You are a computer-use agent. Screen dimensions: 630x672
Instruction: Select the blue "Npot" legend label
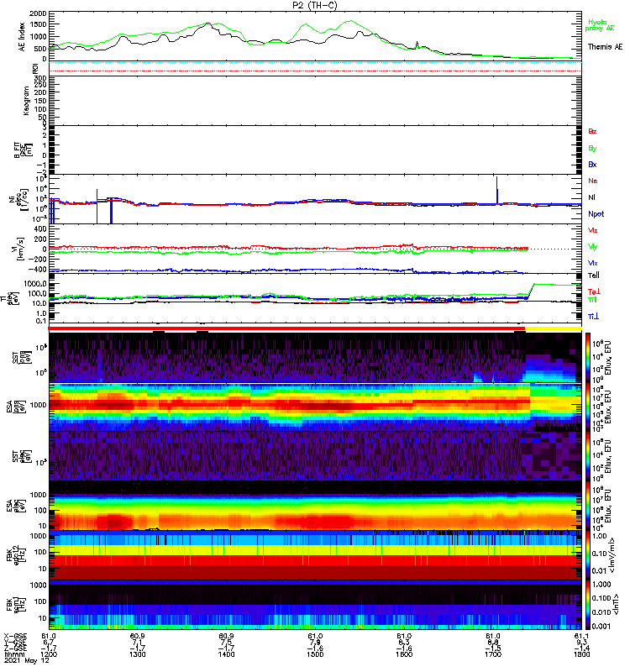click(x=596, y=214)
